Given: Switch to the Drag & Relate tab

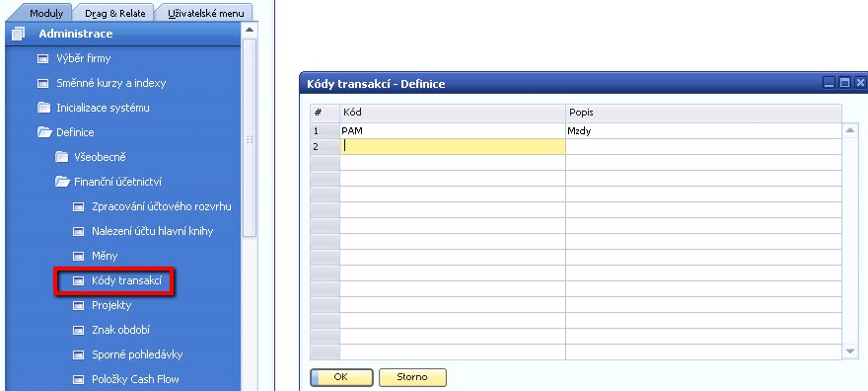Looking at the screenshot, I should 114,13.
